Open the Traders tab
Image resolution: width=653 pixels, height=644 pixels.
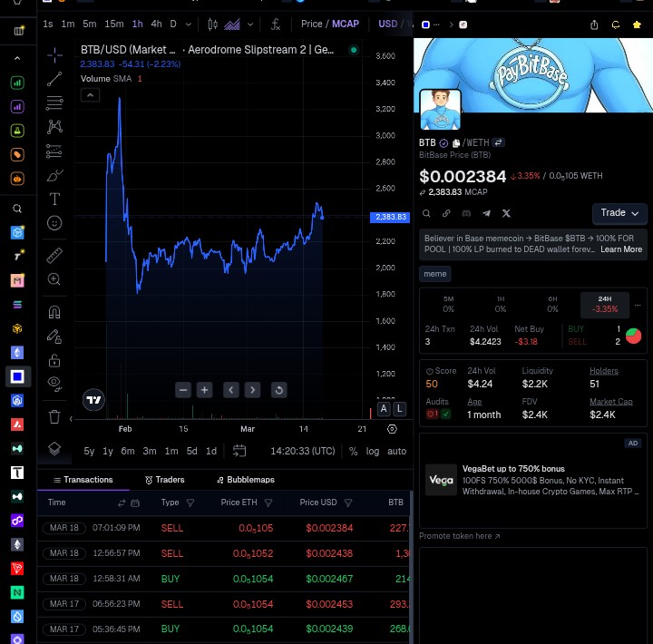165,480
